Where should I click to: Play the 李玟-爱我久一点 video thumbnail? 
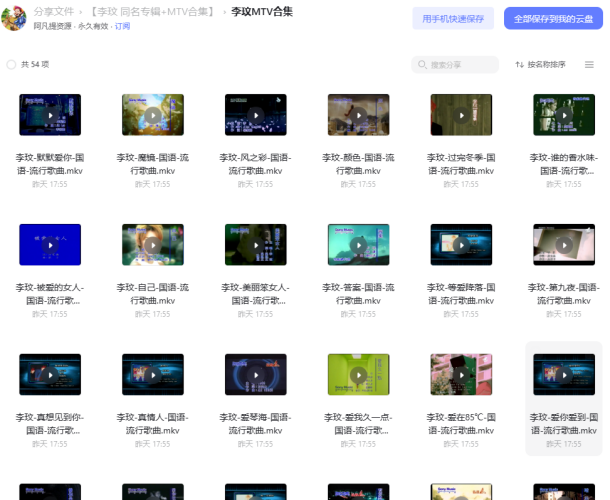tap(358, 375)
